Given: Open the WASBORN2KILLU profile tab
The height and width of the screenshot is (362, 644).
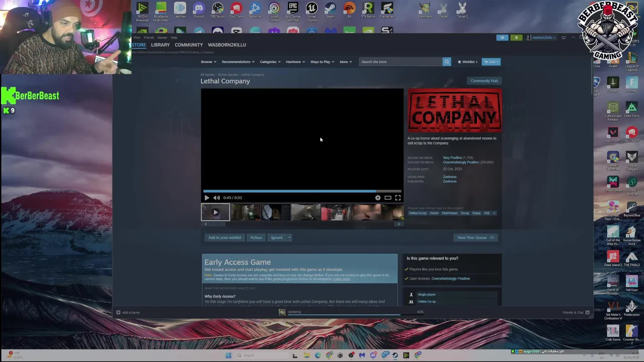Looking at the screenshot, I should [x=227, y=45].
